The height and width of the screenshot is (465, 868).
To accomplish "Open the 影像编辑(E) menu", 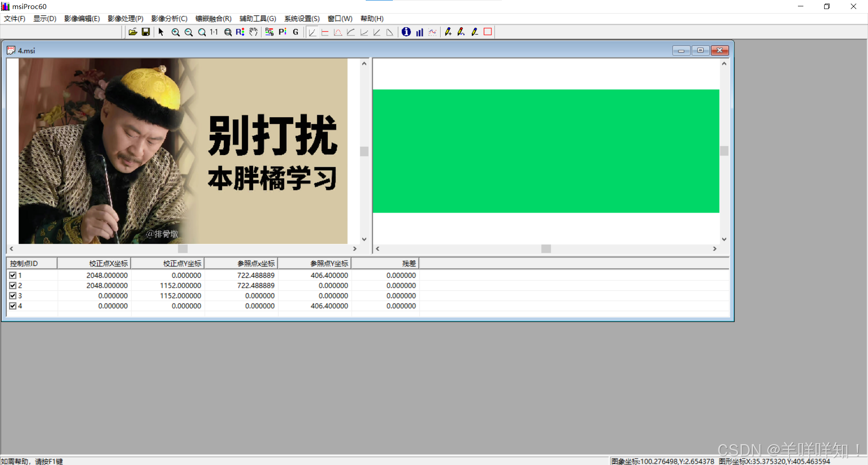I will tap(82, 19).
